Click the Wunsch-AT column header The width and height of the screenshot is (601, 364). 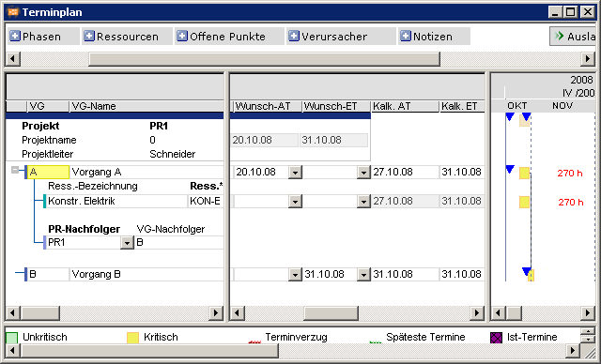tap(268, 106)
